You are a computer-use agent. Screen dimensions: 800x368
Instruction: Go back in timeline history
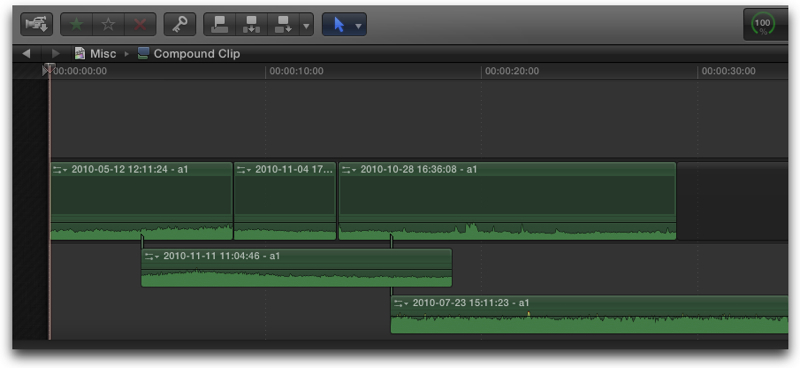pos(26,54)
